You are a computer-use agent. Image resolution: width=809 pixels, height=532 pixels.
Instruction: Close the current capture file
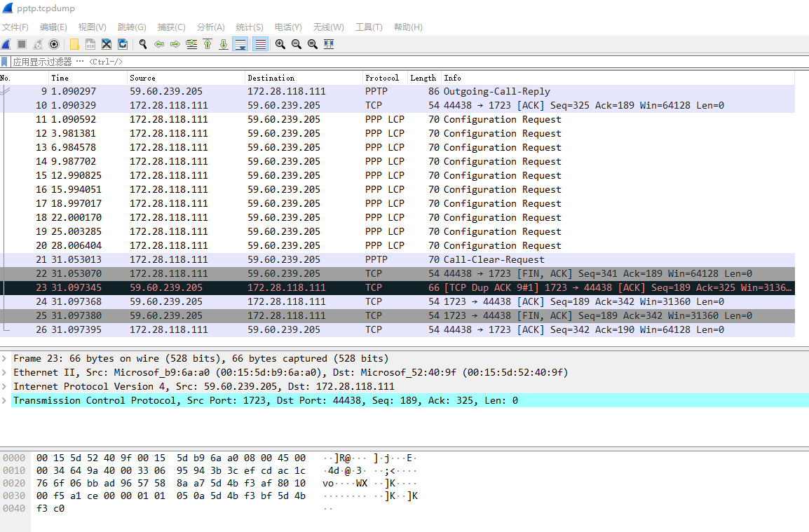pos(107,43)
